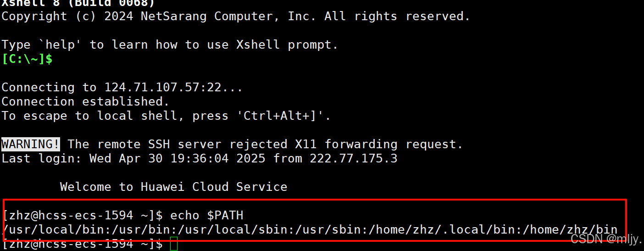Click the 'X11 forwarding' words in the warning
Screen dimensions: 644x251
346,144
